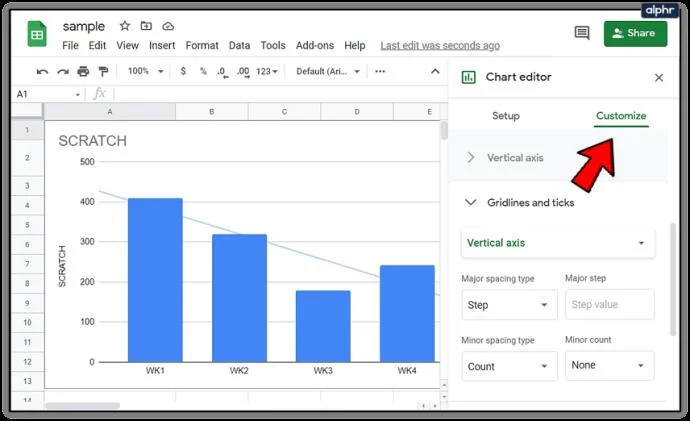Click the move to folder icon

click(146, 26)
